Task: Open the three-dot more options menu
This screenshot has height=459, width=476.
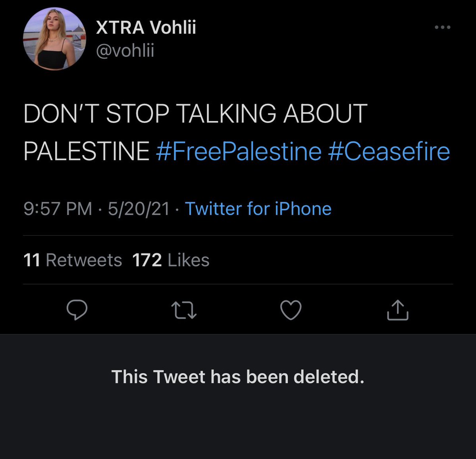Action: pos(442,27)
